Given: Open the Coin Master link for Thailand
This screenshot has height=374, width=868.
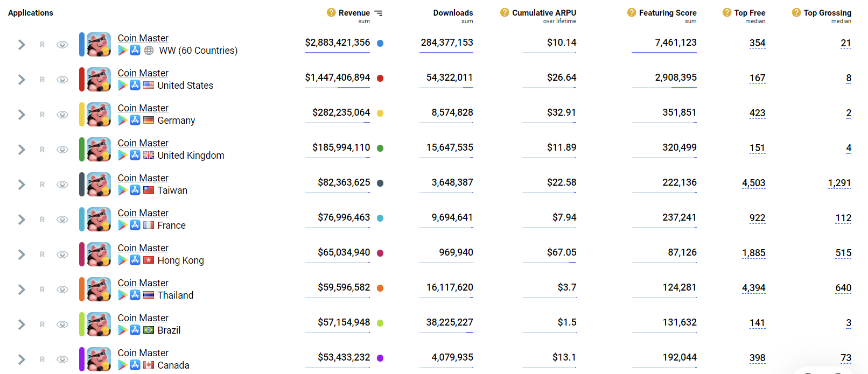Looking at the screenshot, I should (143, 283).
